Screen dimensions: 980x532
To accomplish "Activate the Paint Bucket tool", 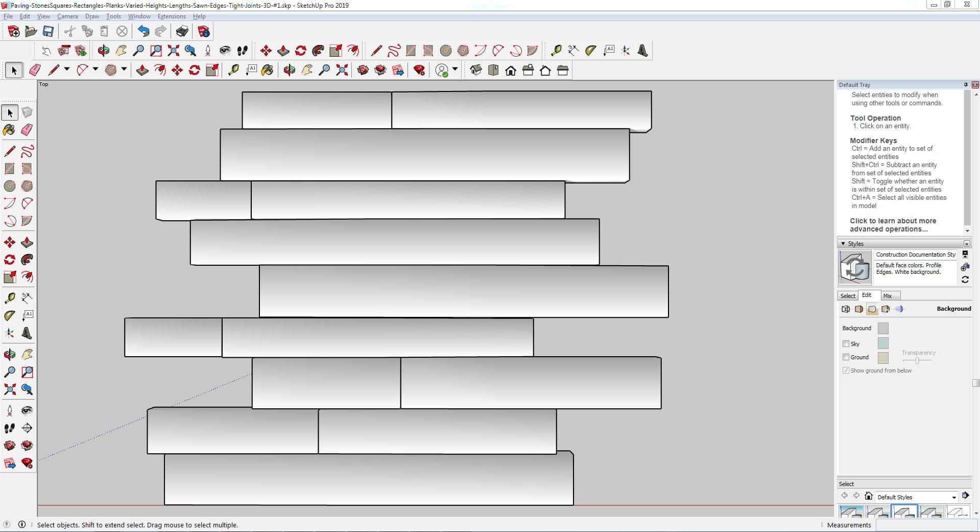I will coord(9,130).
